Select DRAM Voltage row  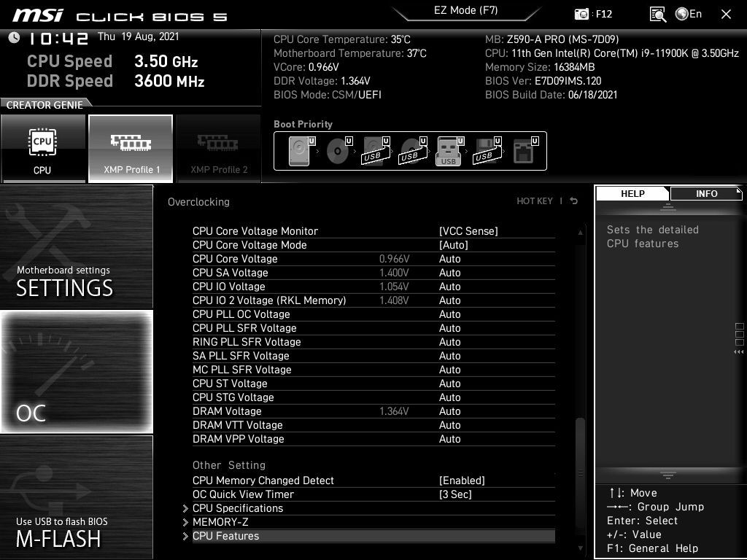click(373, 411)
